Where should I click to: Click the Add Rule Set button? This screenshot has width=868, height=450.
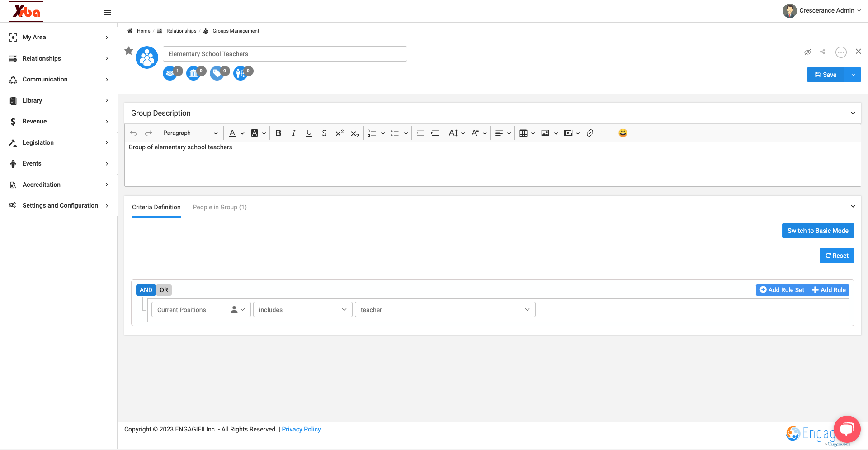tap(782, 290)
